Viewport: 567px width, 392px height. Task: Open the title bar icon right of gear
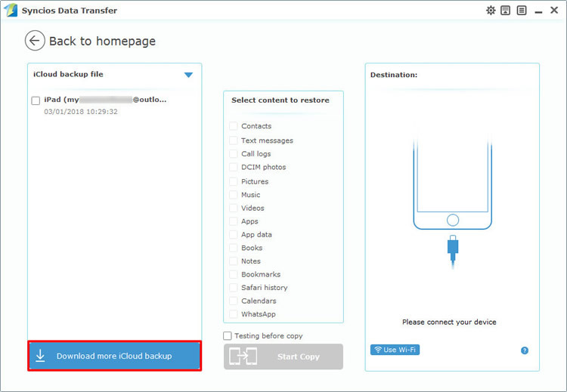tap(506, 11)
